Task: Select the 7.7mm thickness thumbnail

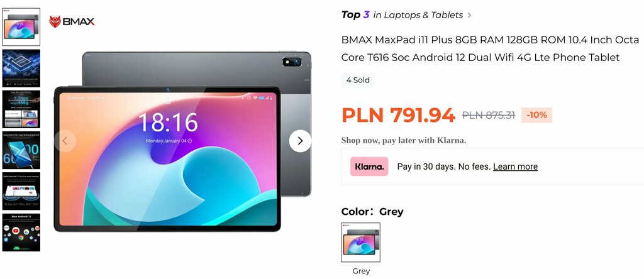Action: (x=21, y=109)
